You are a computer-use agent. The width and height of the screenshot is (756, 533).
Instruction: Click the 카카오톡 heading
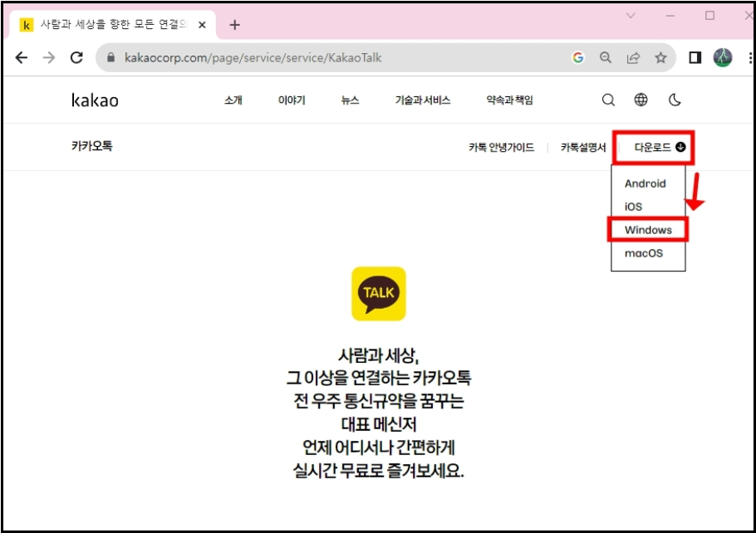[x=92, y=146]
